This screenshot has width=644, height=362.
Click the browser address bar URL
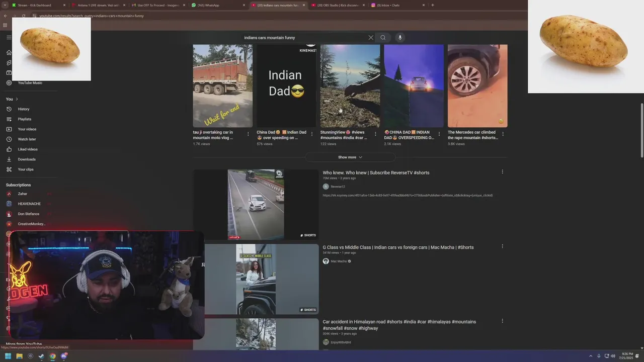click(x=92, y=16)
